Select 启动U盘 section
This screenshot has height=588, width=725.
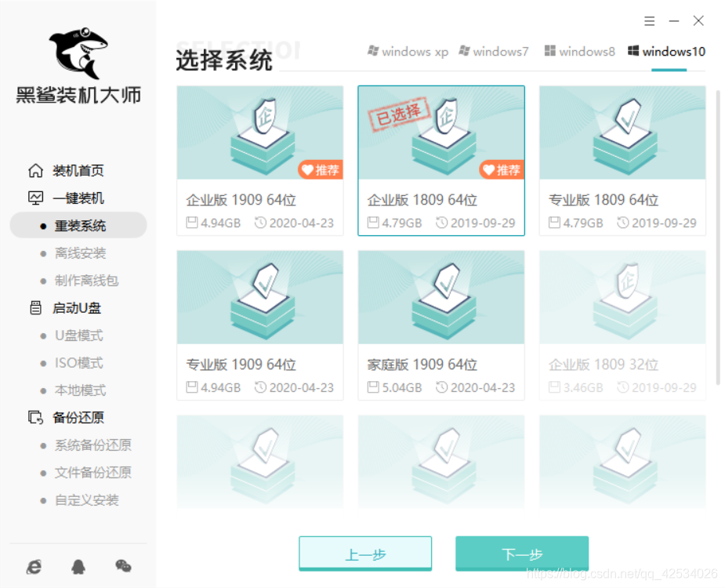click(77, 308)
